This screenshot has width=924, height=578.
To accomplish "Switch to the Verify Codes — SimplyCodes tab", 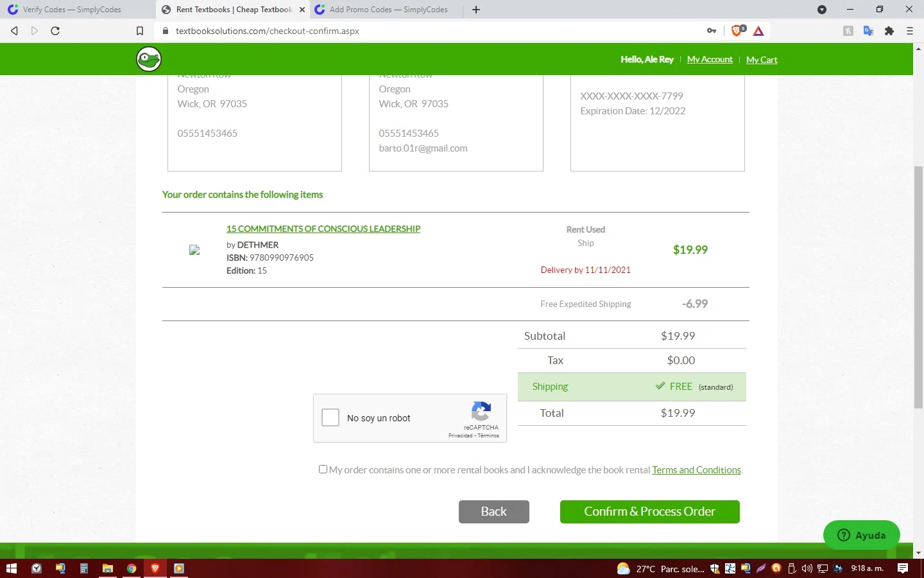I will coord(72,10).
